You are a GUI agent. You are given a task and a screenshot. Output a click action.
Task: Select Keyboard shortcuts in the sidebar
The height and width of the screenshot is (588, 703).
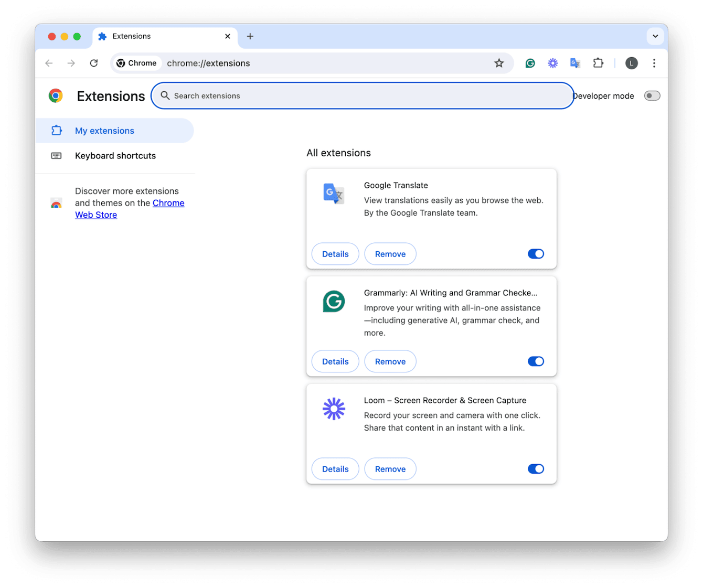115,155
